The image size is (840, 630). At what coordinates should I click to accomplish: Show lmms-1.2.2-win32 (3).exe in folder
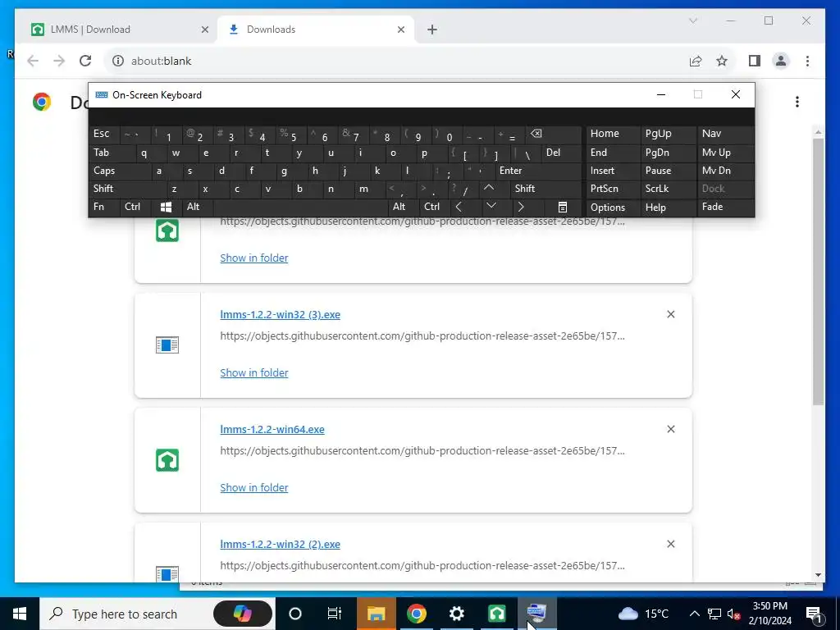254,373
